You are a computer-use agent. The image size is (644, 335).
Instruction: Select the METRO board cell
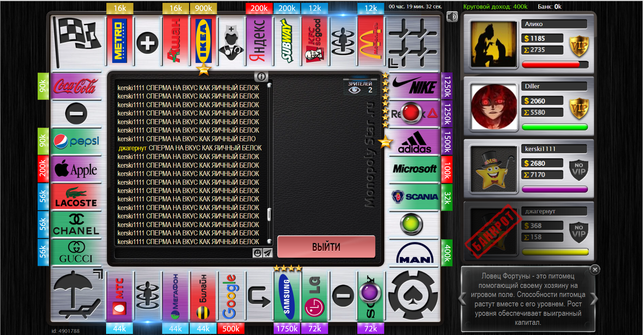point(120,41)
